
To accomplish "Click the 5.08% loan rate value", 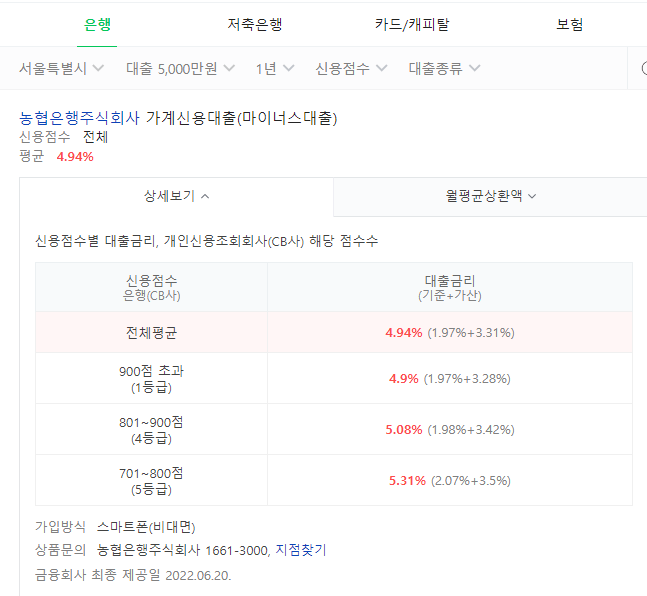I will [404, 430].
